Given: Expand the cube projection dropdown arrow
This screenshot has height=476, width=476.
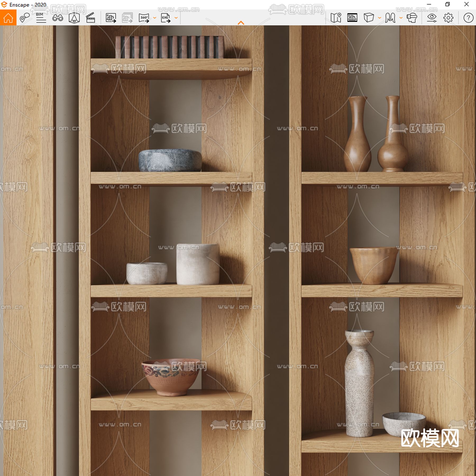Looking at the screenshot, I should tap(379, 18).
